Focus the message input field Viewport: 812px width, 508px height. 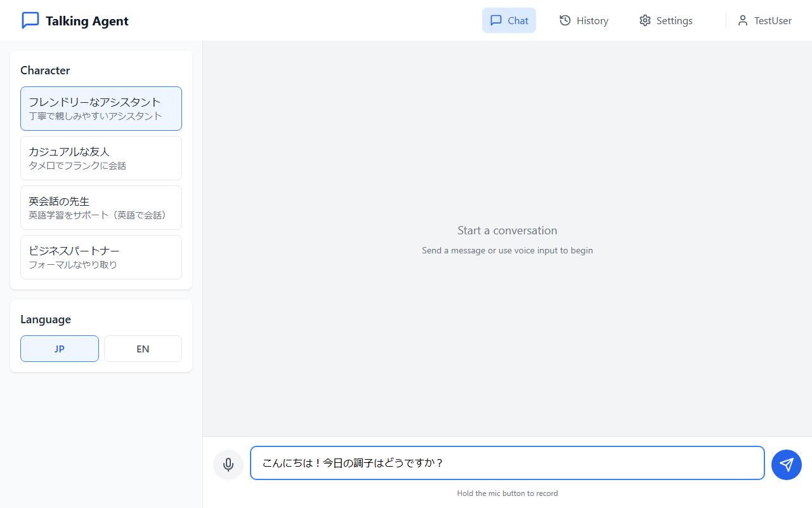(x=507, y=463)
